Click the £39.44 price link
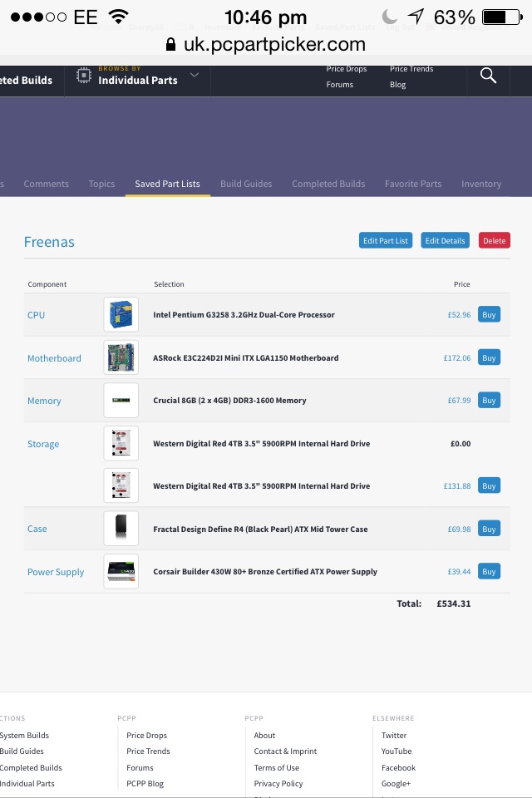The width and height of the screenshot is (532, 798). 459,572
